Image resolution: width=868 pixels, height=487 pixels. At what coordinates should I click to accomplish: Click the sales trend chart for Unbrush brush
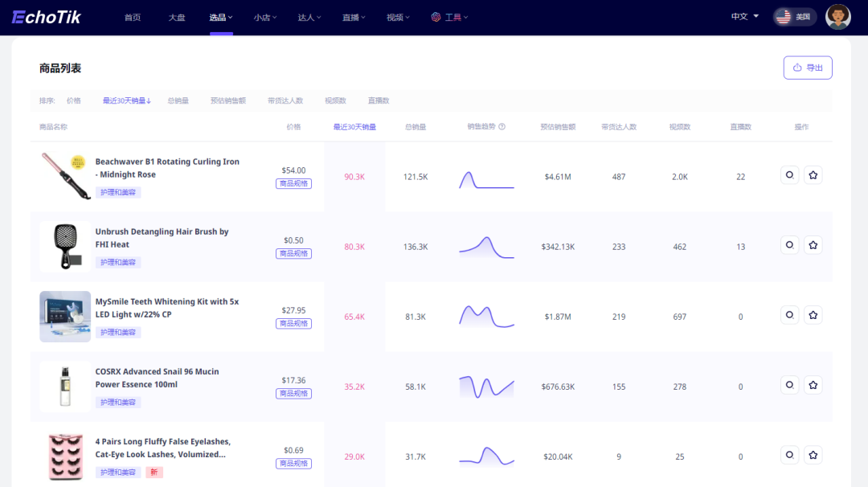point(486,248)
